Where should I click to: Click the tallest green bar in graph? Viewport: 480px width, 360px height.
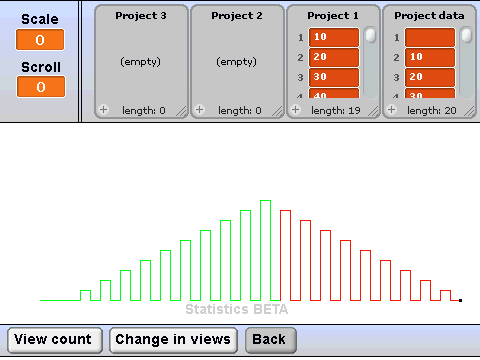(x=265, y=250)
